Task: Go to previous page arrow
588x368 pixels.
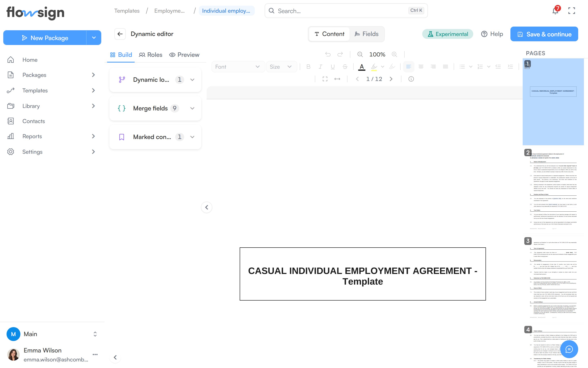Action: [357, 79]
